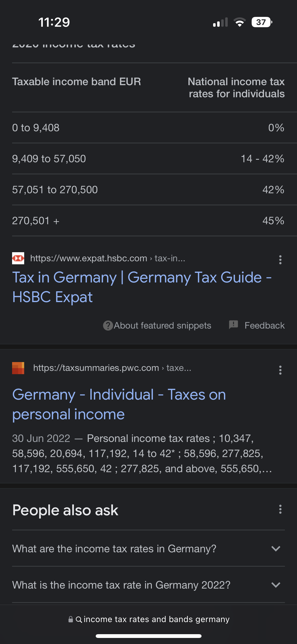Tap the home indicator bar at bottom
This screenshot has height=644, width=297.
[149, 636]
